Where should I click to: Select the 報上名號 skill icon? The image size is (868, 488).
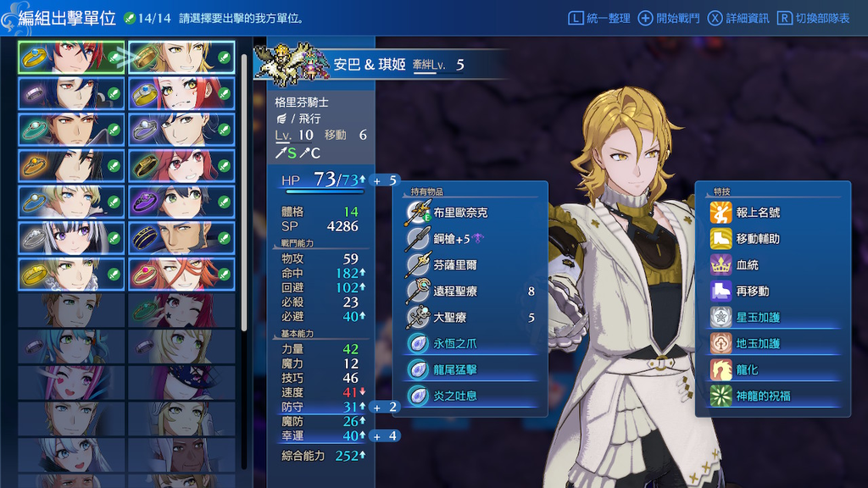coord(721,213)
